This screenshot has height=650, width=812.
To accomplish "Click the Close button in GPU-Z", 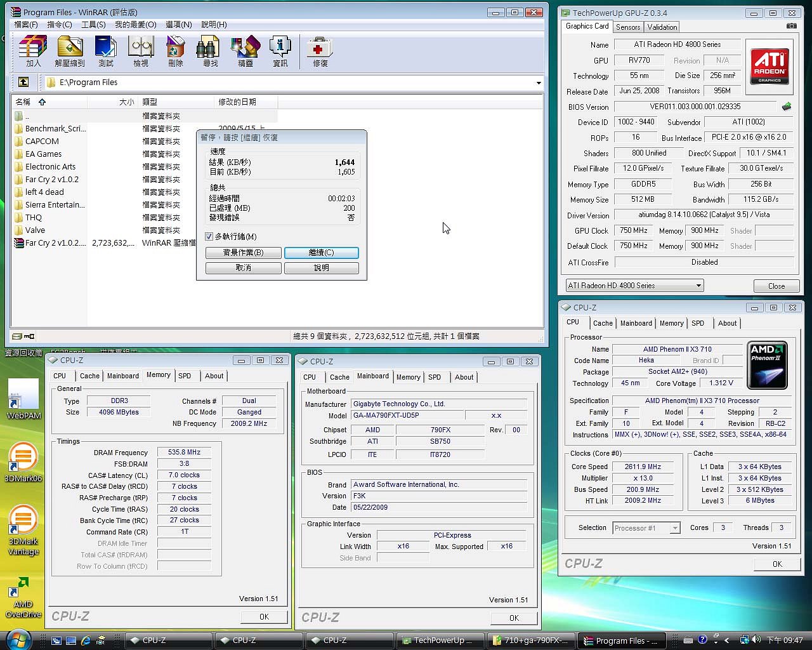I will click(776, 286).
